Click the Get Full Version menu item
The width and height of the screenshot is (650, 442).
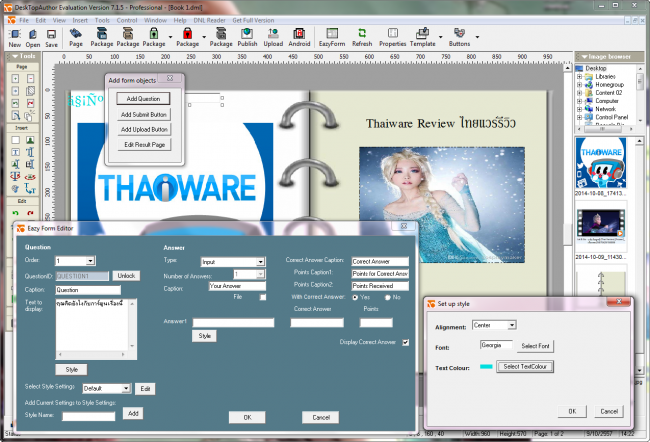tap(253, 20)
